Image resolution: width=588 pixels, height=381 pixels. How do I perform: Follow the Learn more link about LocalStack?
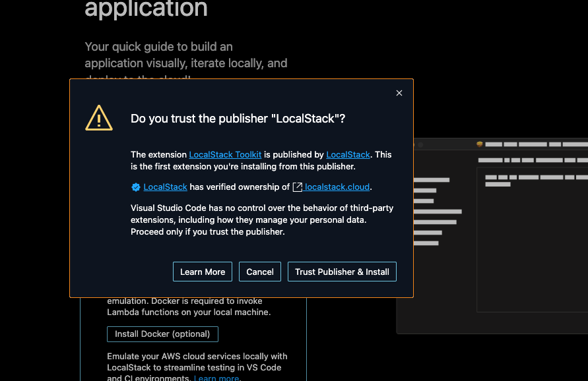coord(216,378)
